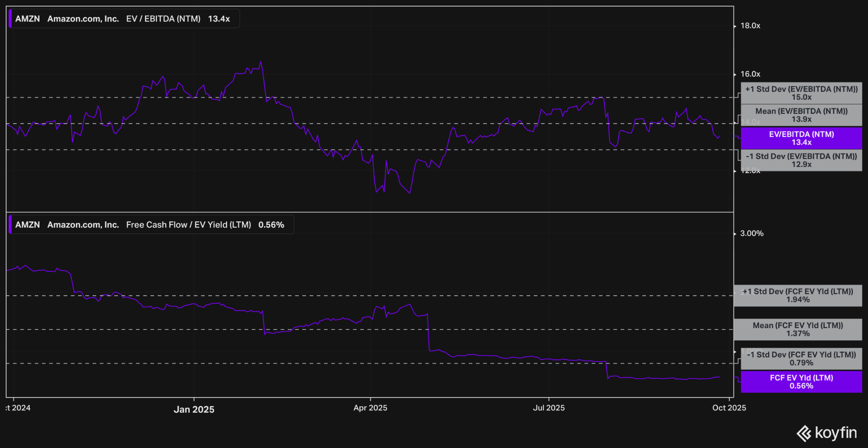This screenshot has width=868, height=448.
Task: Click the purple FCF EV Yld (LTM) 0.56% tag
Action: pos(801,382)
